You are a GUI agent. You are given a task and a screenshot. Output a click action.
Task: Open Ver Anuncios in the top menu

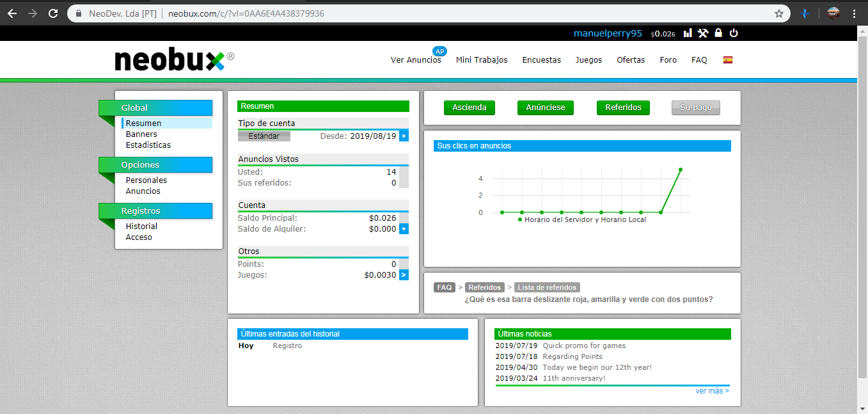pos(416,60)
